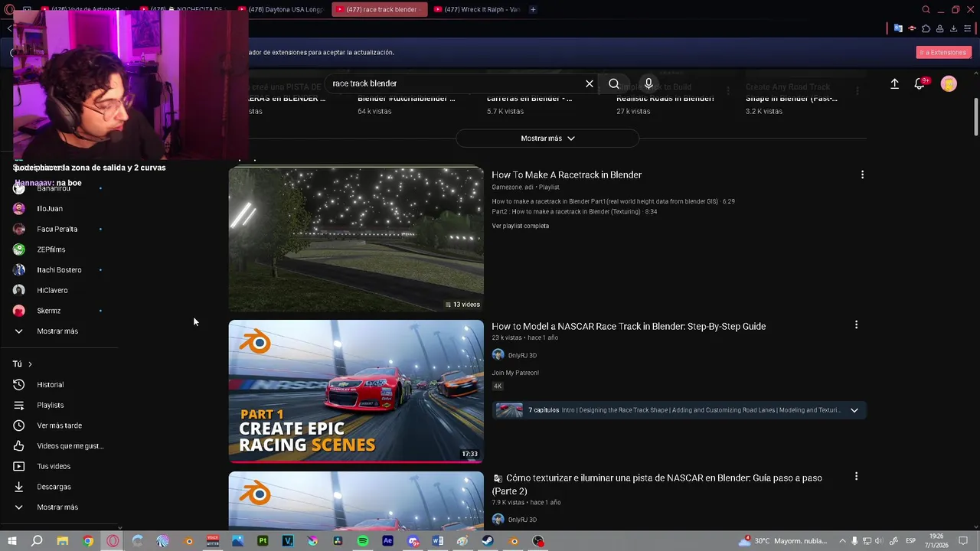Click the YouTube search magnifier button
The image size is (980, 551).
click(x=614, y=83)
